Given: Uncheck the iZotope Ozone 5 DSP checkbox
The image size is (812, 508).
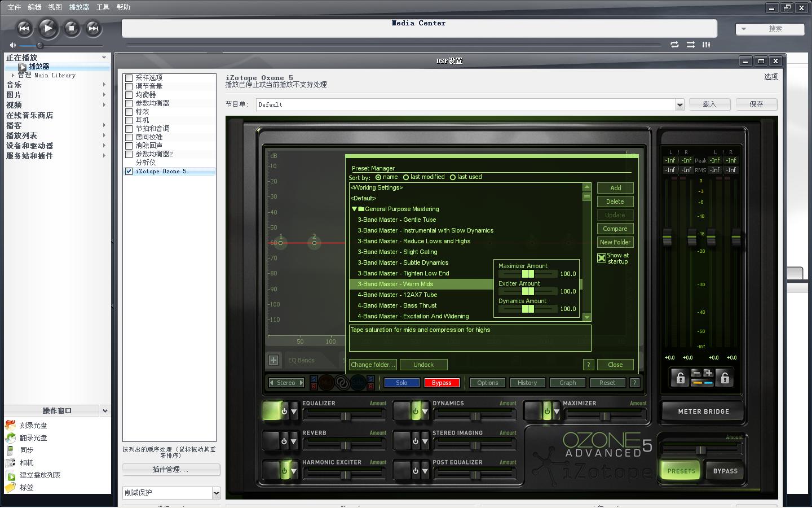Looking at the screenshot, I should click(x=129, y=171).
